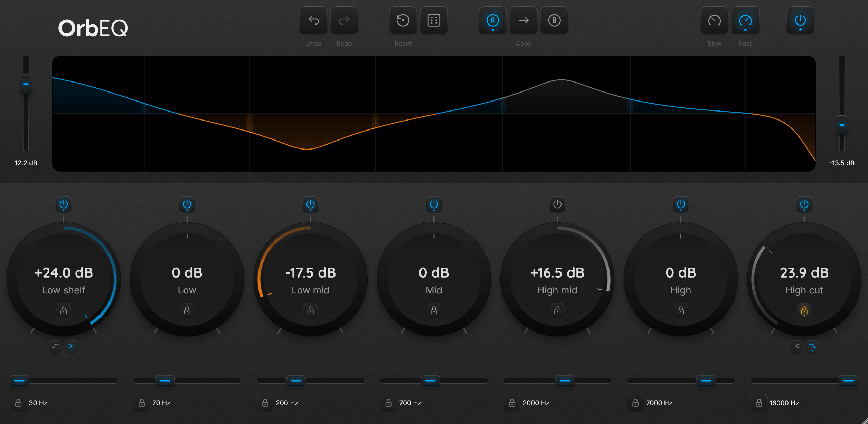Select the active bell shape under Low shelf

coord(72,346)
